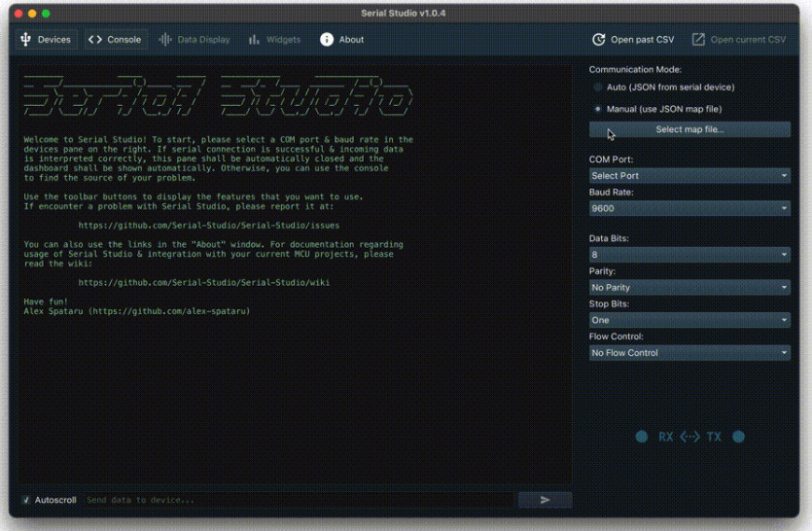Screen dimensions: 812x531
Task: Open the Widgets toolbar button
Action: point(274,39)
